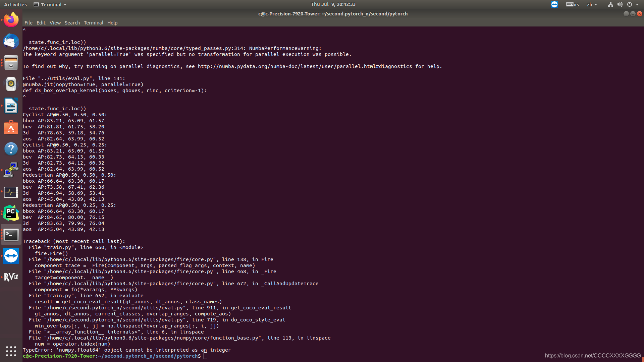Image resolution: width=644 pixels, height=362 pixels.
Task: Expand system menu arrow at top right
Action: point(637,4)
